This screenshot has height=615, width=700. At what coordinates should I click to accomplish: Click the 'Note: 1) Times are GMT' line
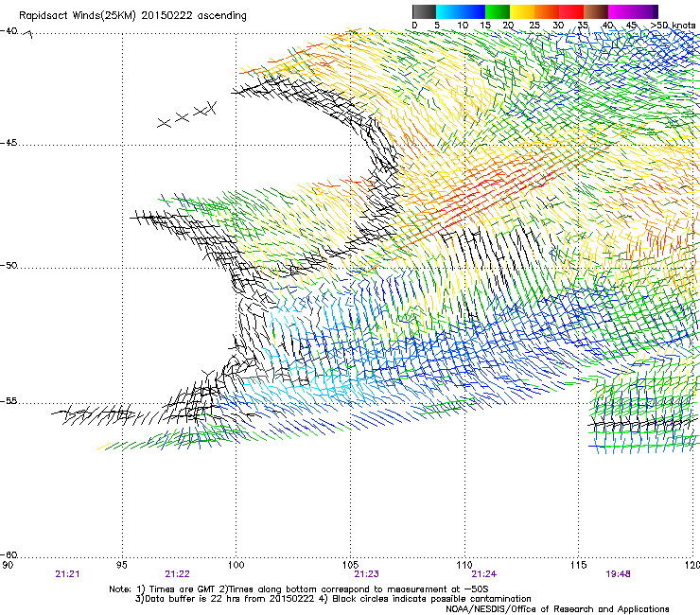pos(299,589)
